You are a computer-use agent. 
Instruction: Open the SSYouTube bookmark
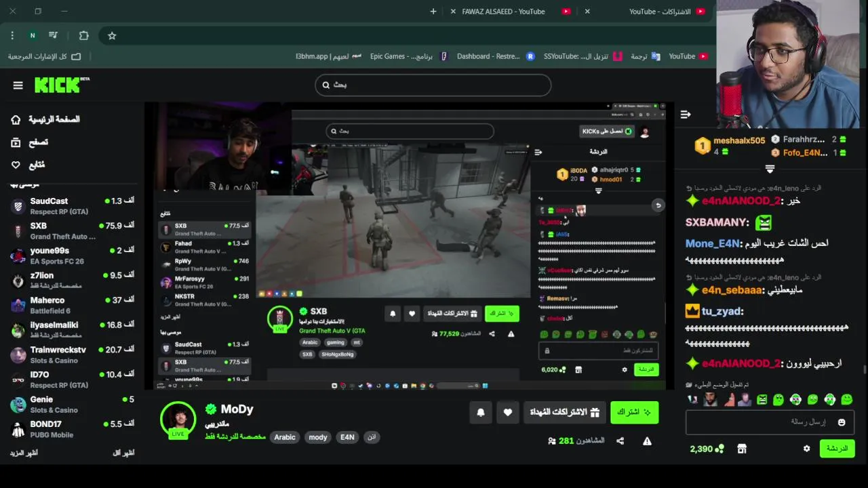pyautogui.click(x=583, y=56)
